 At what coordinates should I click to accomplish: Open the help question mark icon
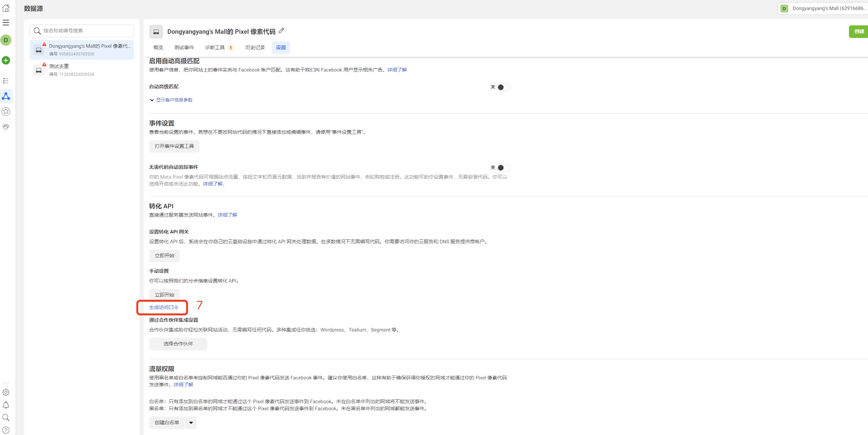(x=6, y=430)
